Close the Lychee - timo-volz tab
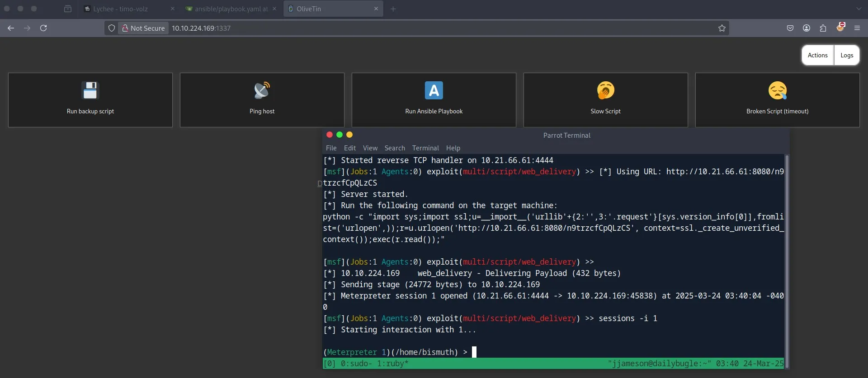 pyautogui.click(x=173, y=9)
